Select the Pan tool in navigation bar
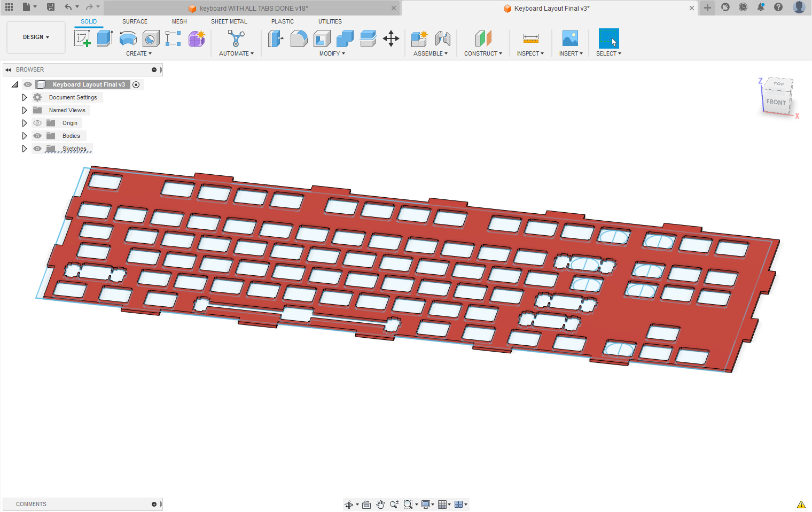Viewport: 812px width, 512px height. click(380, 504)
